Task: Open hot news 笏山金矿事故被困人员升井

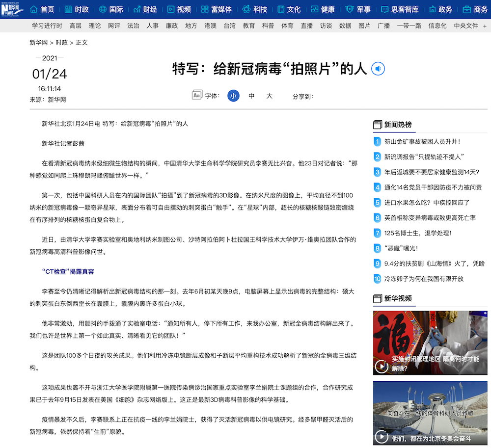Action: (422, 142)
